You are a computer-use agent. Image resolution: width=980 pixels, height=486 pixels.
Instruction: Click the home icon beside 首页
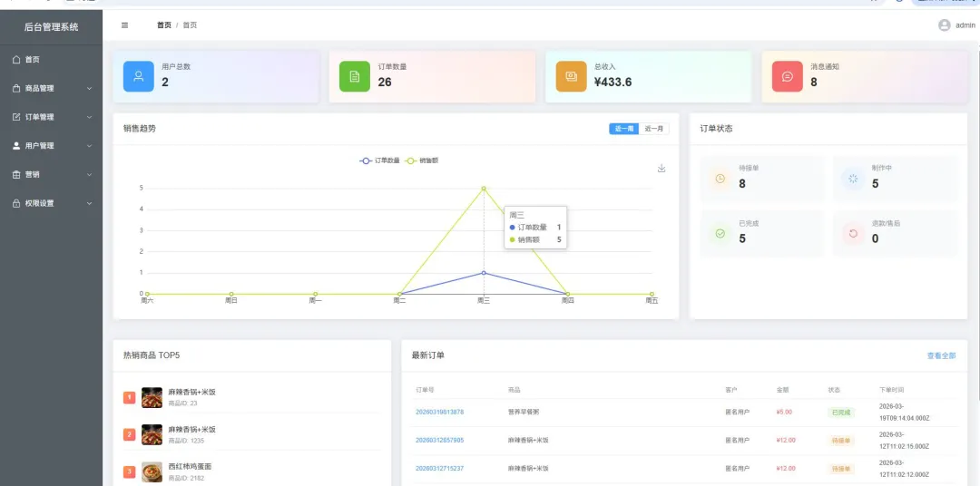tap(17, 59)
